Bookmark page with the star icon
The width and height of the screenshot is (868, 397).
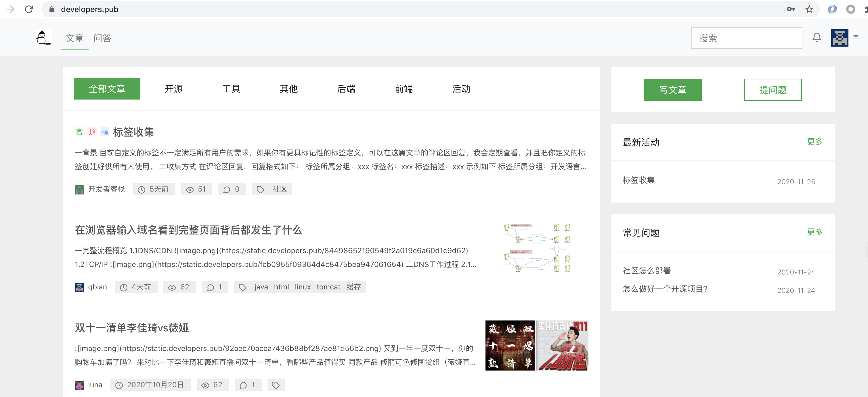click(x=809, y=9)
